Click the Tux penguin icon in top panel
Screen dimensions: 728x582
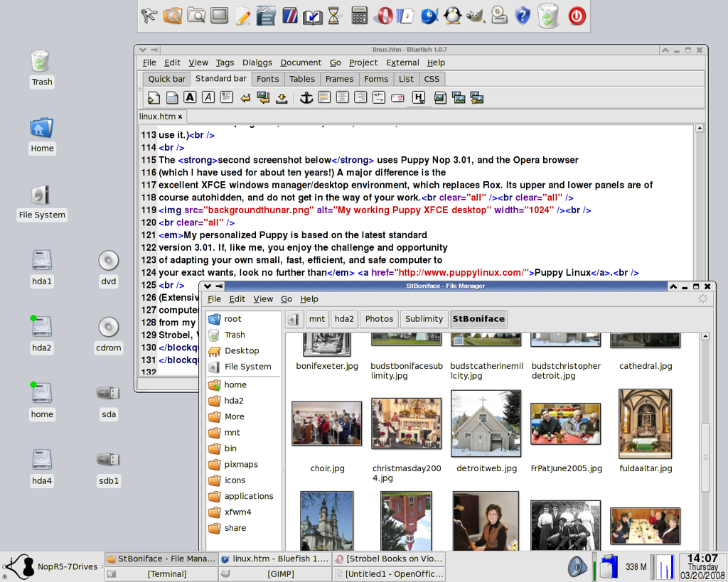click(x=452, y=16)
